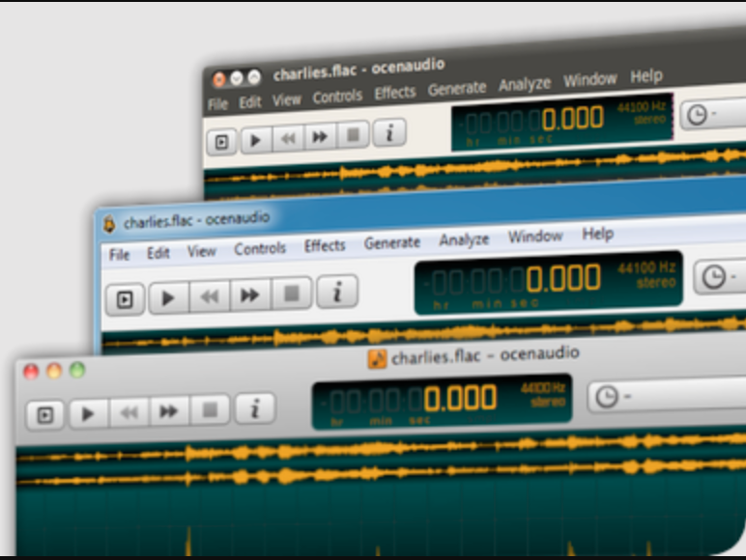This screenshot has width=746, height=560.
Task: Open View menu in Windows ocenaudio window
Action: coord(201,250)
